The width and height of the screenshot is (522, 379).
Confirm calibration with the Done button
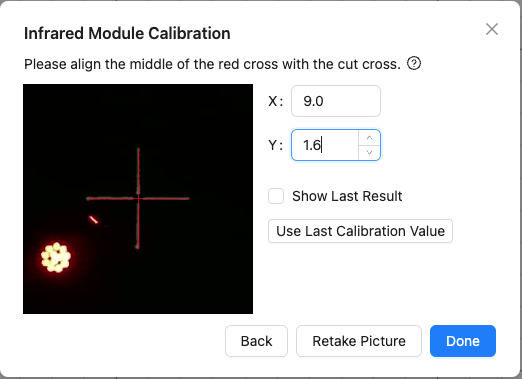click(x=463, y=341)
